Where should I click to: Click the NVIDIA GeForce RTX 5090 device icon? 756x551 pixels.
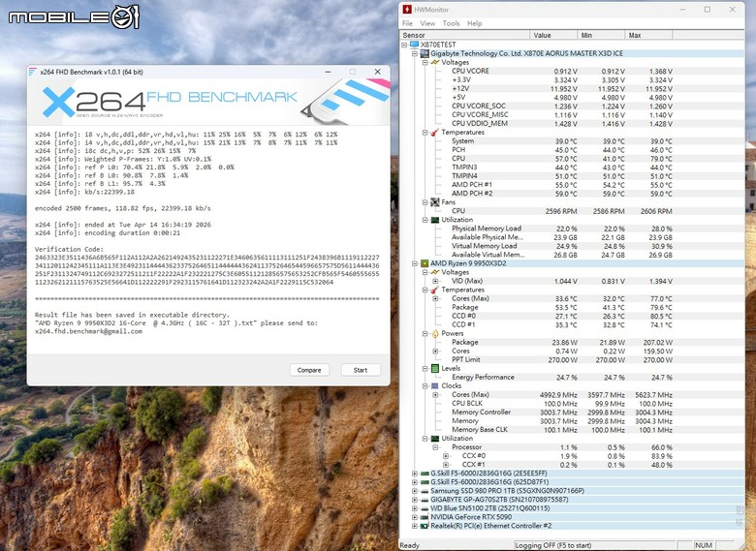(x=425, y=517)
